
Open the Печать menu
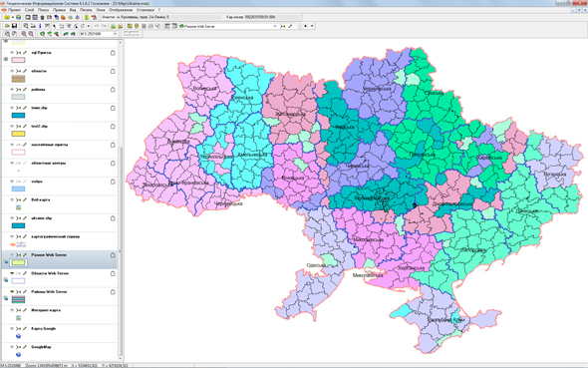coord(86,10)
